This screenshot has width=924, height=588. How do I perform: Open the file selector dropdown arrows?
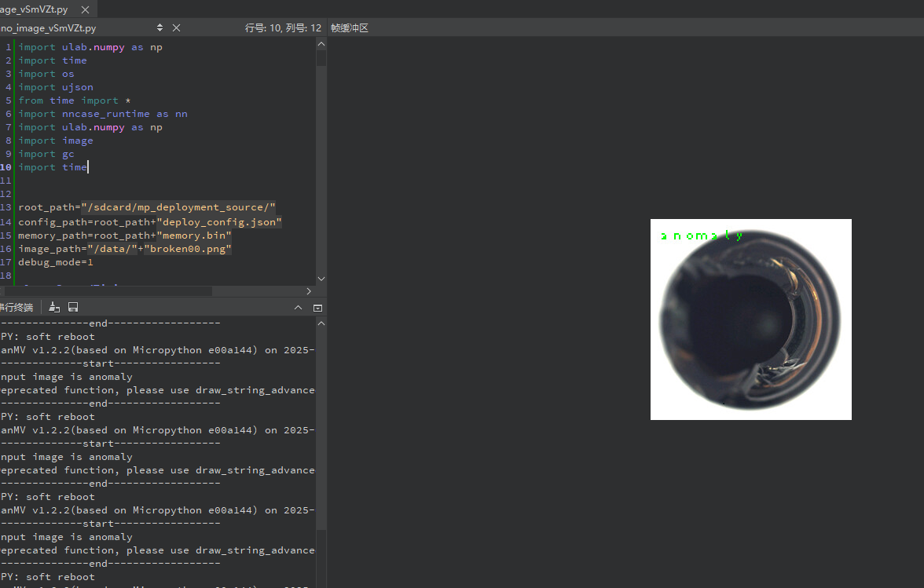point(160,27)
